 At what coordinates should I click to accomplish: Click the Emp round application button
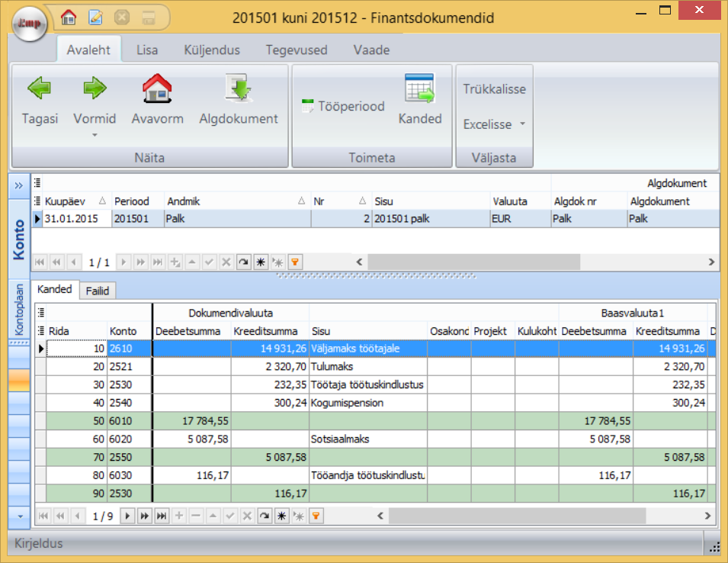pyautogui.click(x=30, y=23)
